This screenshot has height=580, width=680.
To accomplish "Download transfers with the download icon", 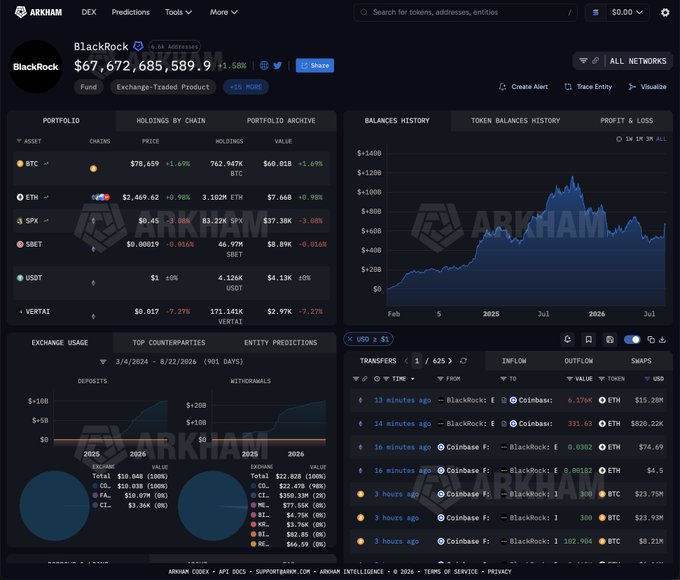I will coord(662,339).
